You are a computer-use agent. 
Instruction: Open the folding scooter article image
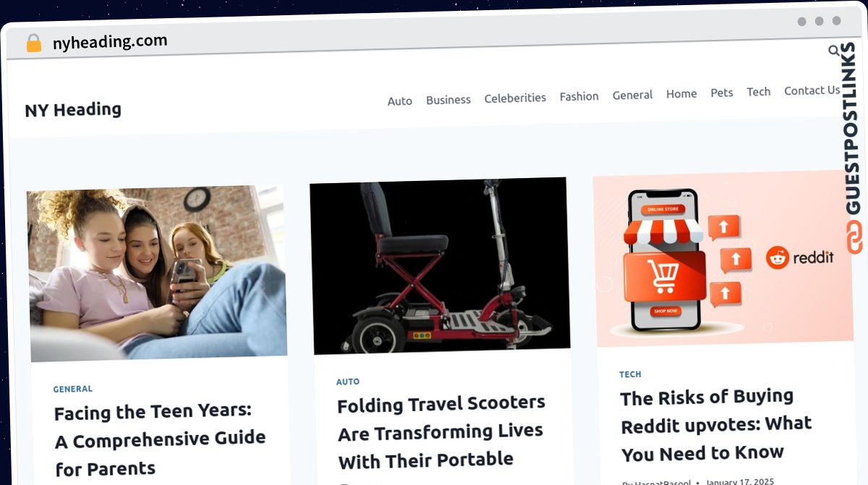click(440, 266)
